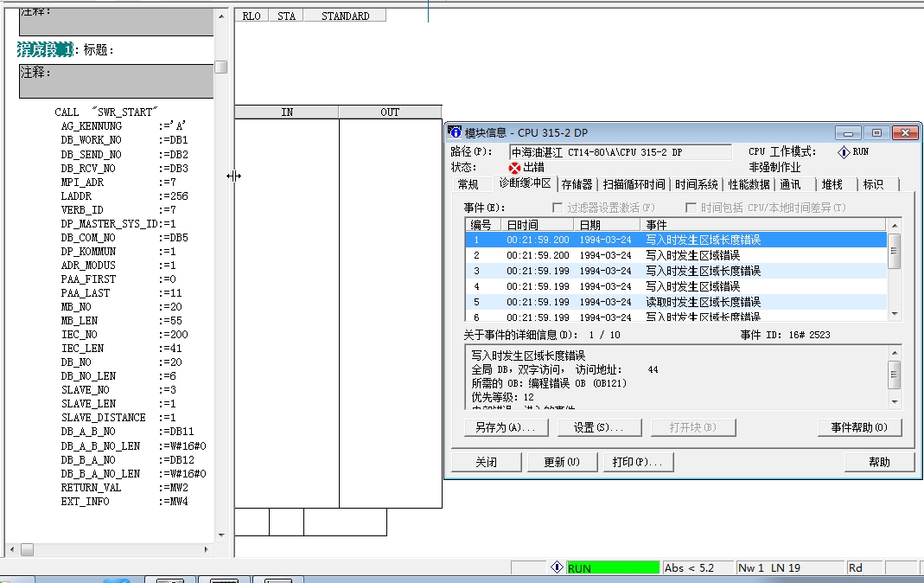Click the green RUN indicator in the status bar
The width and height of the screenshot is (924, 583).
click(614, 567)
